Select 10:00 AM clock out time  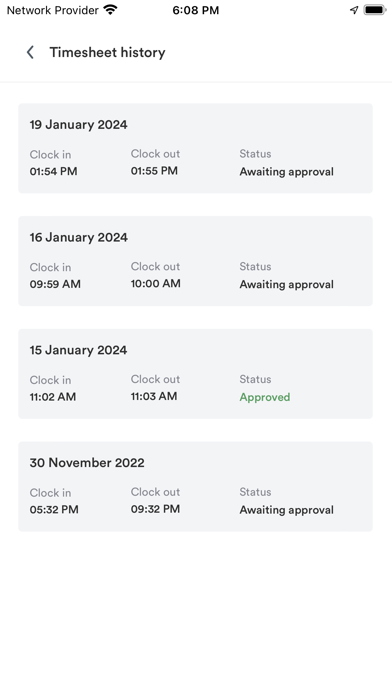pyautogui.click(x=155, y=284)
